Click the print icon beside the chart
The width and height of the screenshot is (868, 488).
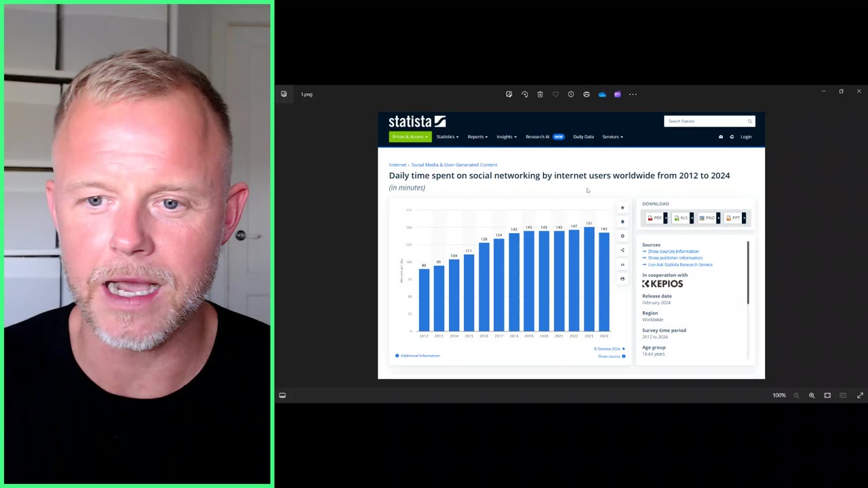[623, 279]
